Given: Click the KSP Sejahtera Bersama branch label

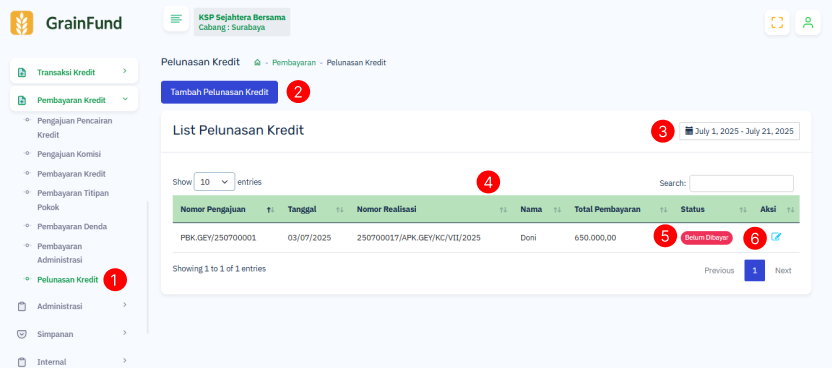Looking at the screenshot, I should [x=242, y=22].
